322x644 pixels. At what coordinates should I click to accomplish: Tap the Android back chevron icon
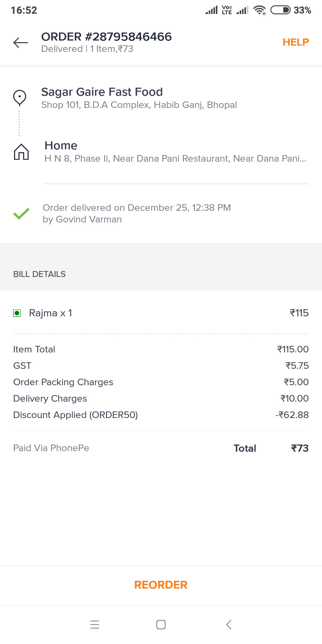(x=229, y=624)
